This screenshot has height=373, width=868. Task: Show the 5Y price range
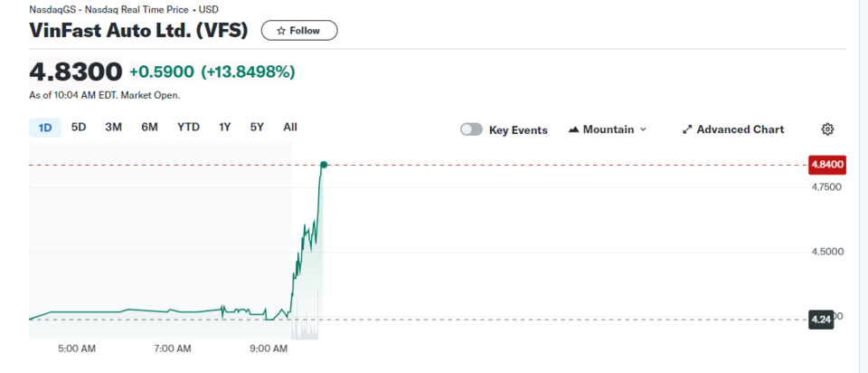pos(257,128)
